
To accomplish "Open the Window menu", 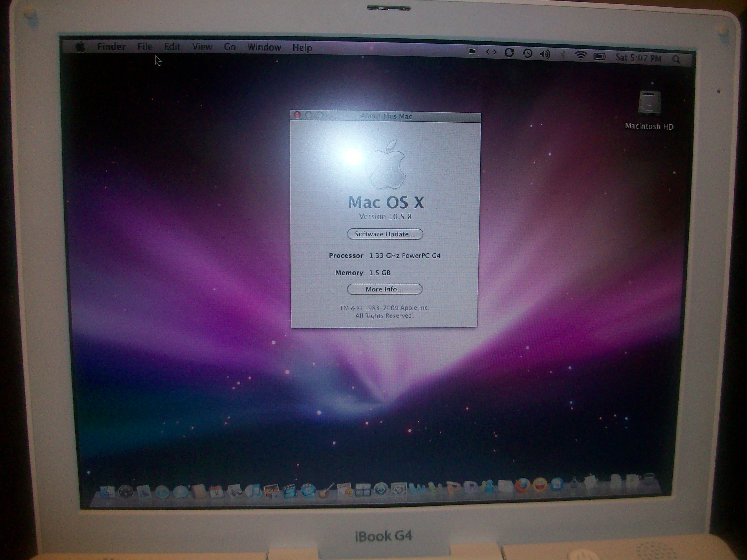I will click(264, 47).
